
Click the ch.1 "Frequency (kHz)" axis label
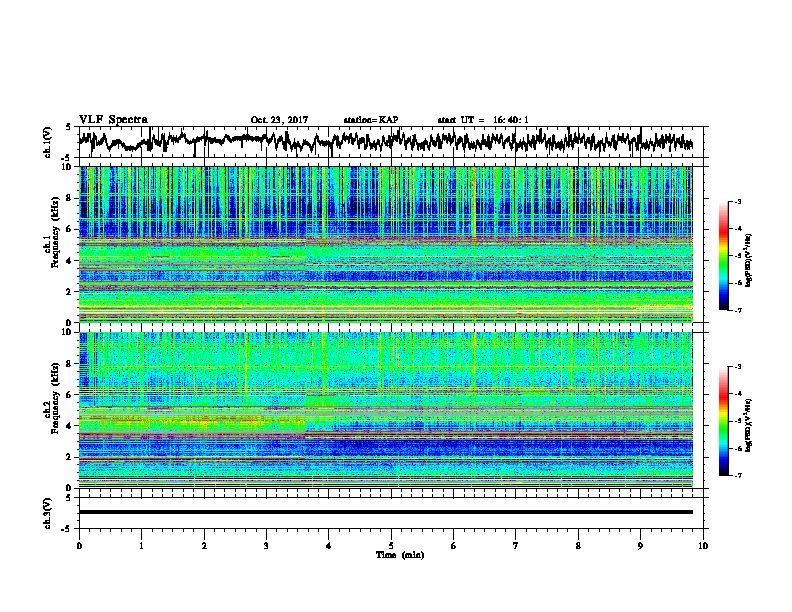[55, 232]
